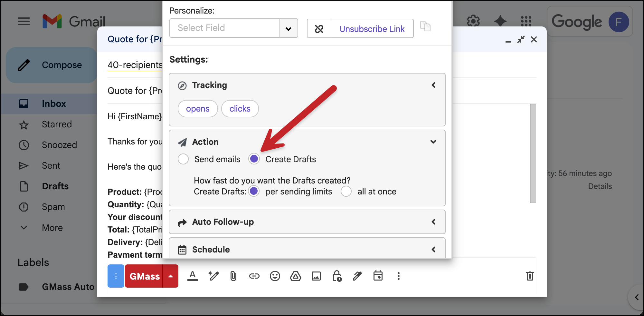Copy settings using the copy icon

426,27
